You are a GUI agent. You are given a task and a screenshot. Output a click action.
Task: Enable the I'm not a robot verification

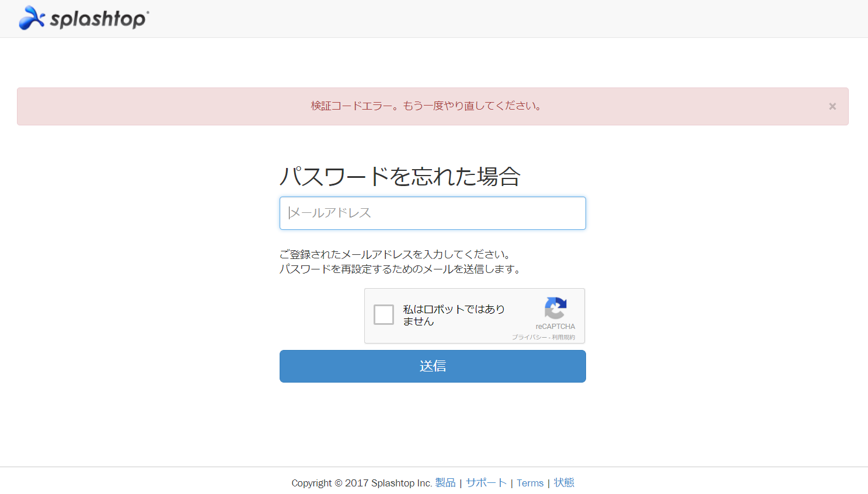(384, 315)
